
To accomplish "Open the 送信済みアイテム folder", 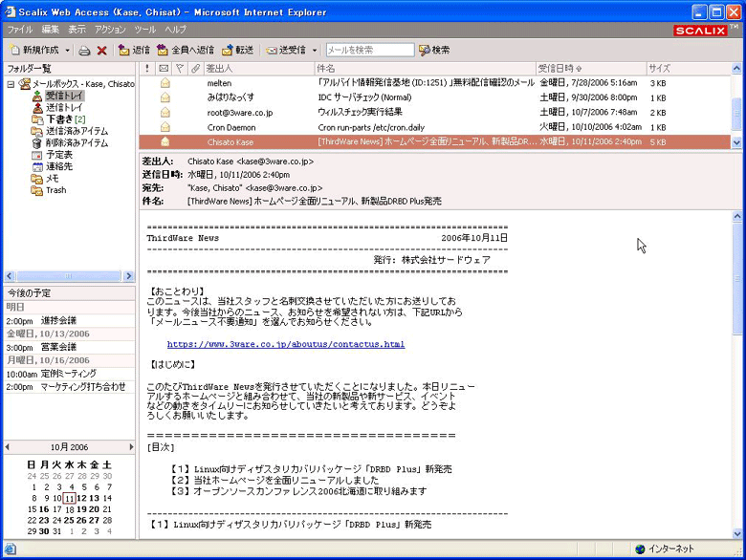I will tap(77, 131).
